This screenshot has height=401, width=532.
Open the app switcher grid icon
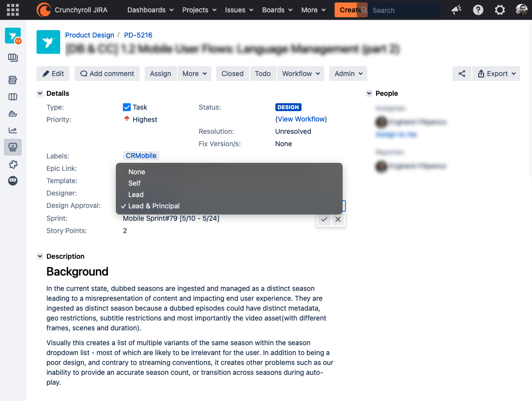13,10
